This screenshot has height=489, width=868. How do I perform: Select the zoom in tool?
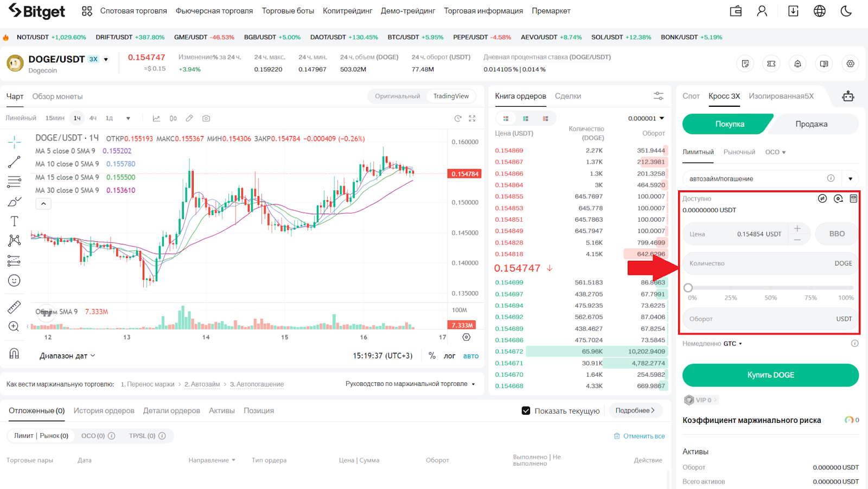15,326
